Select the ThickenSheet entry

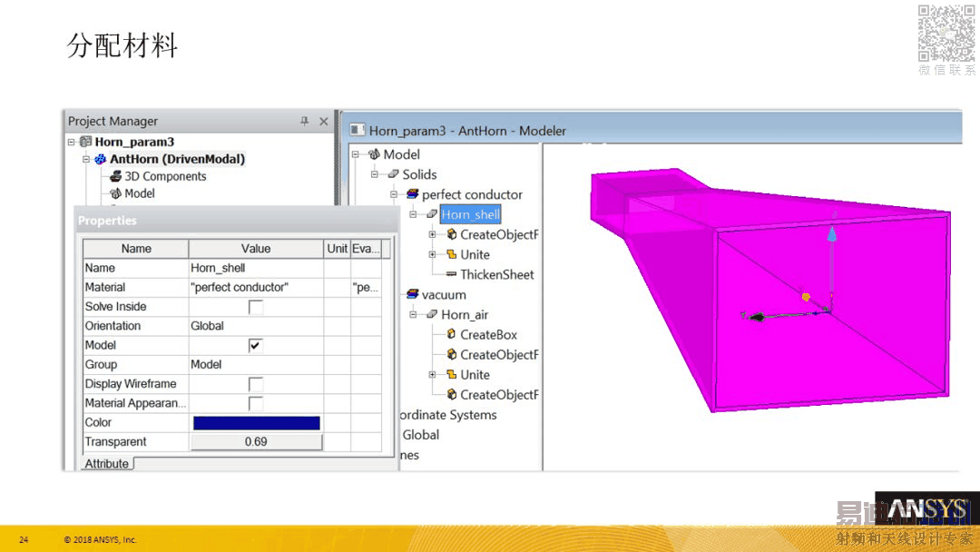coord(497,274)
